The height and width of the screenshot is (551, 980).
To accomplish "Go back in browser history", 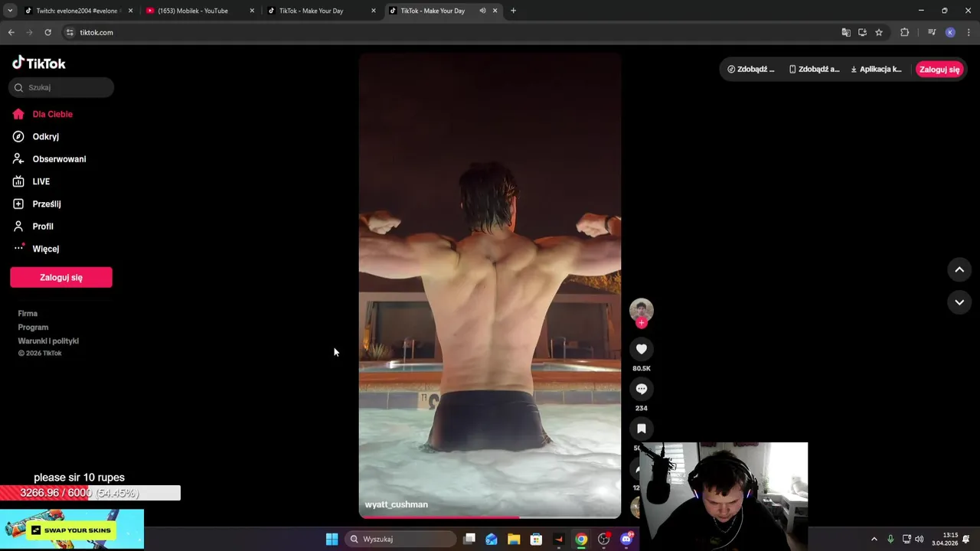I will tap(11, 32).
